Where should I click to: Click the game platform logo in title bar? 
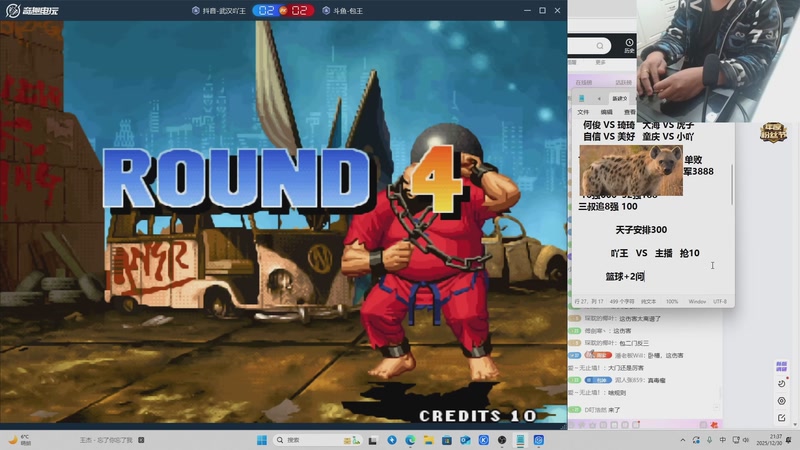(x=32, y=10)
